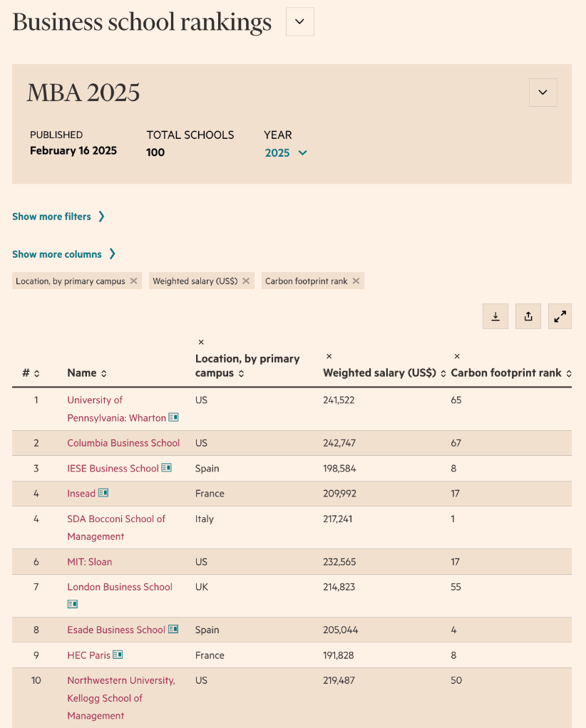Expand Show more columns
This screenshot has height=728, width=586.
[63, 254]
